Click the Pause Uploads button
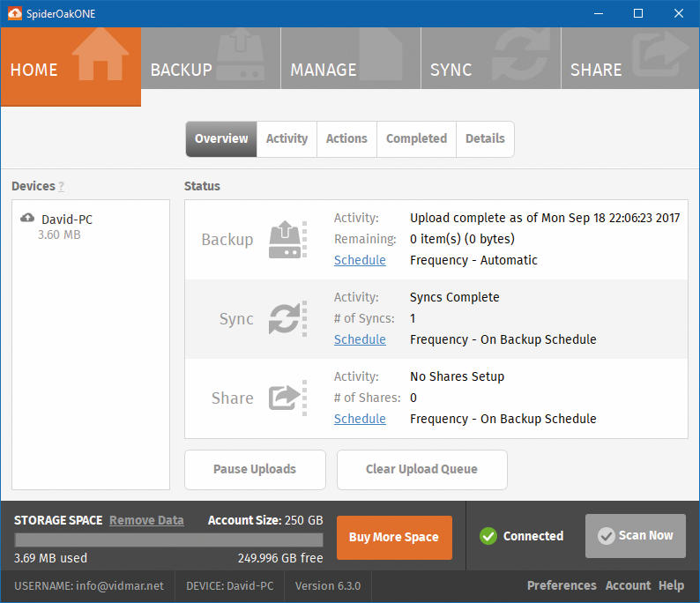 [x=255, y=470]
